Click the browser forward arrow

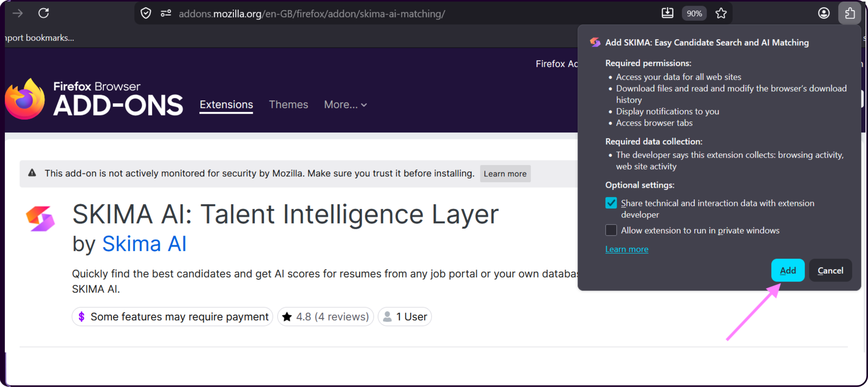pos(18,13)
